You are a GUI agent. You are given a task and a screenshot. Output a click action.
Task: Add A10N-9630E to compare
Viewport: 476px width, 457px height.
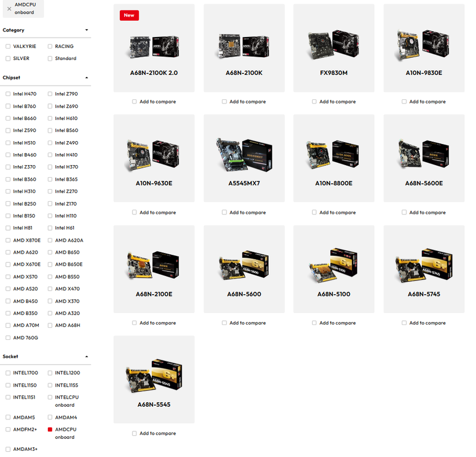click(x=134, y=213)
